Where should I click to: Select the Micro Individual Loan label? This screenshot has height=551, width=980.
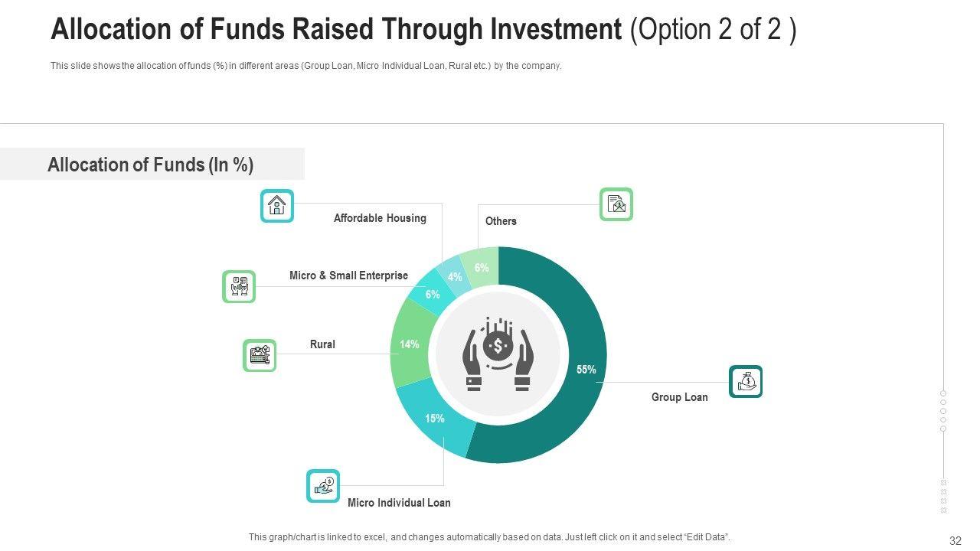point(399,503)
